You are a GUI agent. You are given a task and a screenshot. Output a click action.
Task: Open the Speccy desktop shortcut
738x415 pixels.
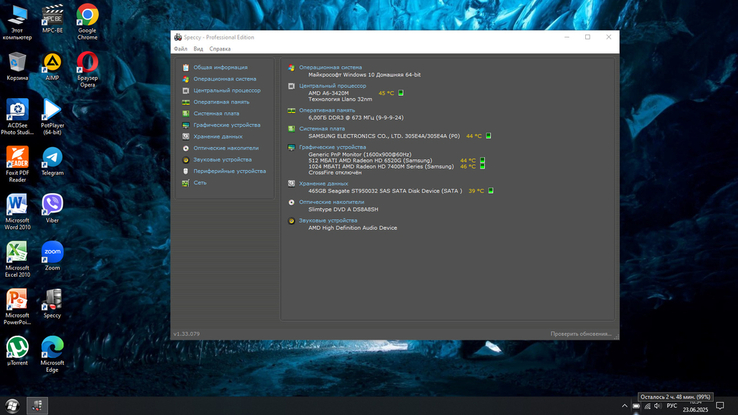pyautogui.click(x=52, y=303)
